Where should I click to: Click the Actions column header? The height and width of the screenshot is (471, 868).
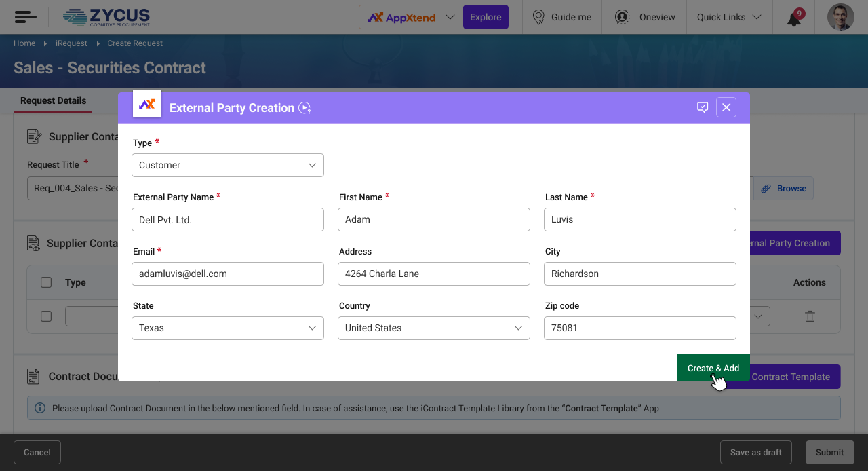coord(810,282)
